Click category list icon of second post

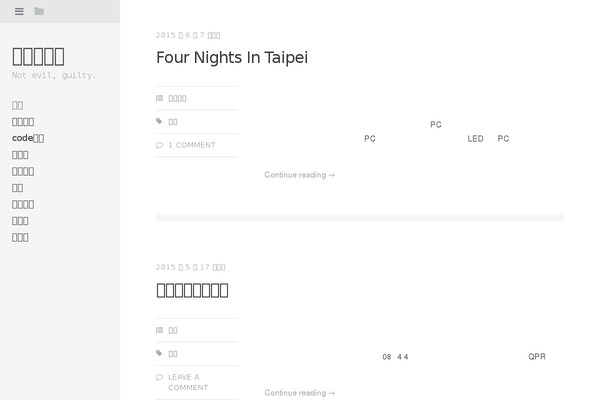point(160,330)
